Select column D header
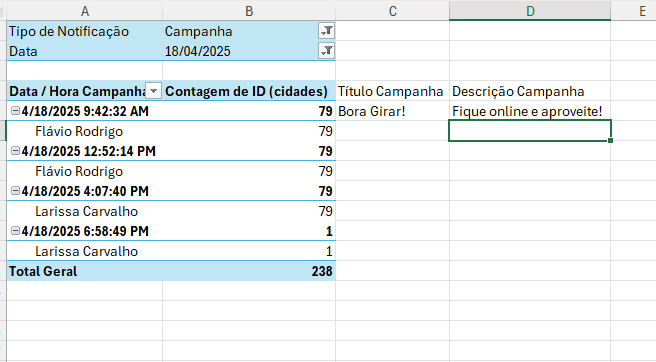The image size is (656, 362). point(530,11)
